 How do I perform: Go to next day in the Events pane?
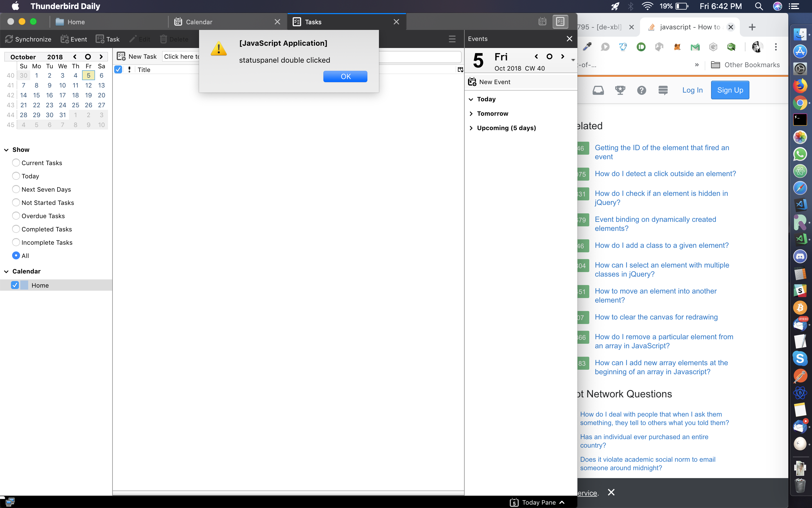pyautogui.click(x=563, y=56)
